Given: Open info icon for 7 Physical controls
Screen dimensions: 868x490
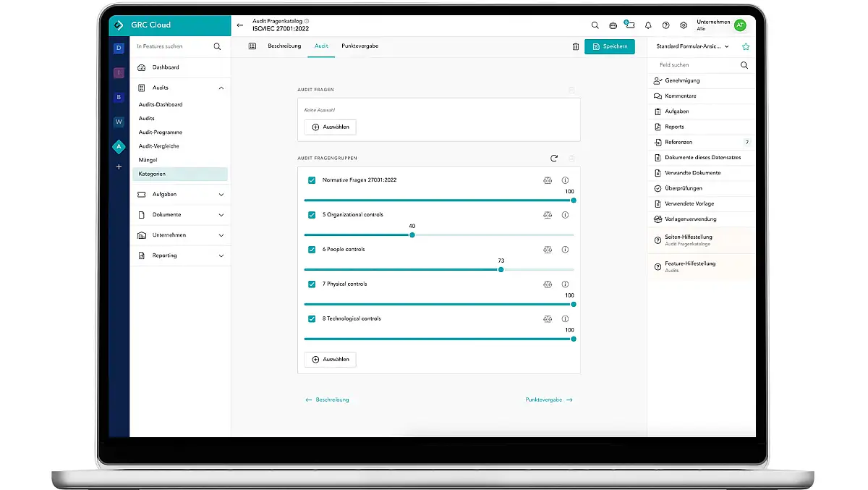Looking at the screenshot, I should pos(565,284).
